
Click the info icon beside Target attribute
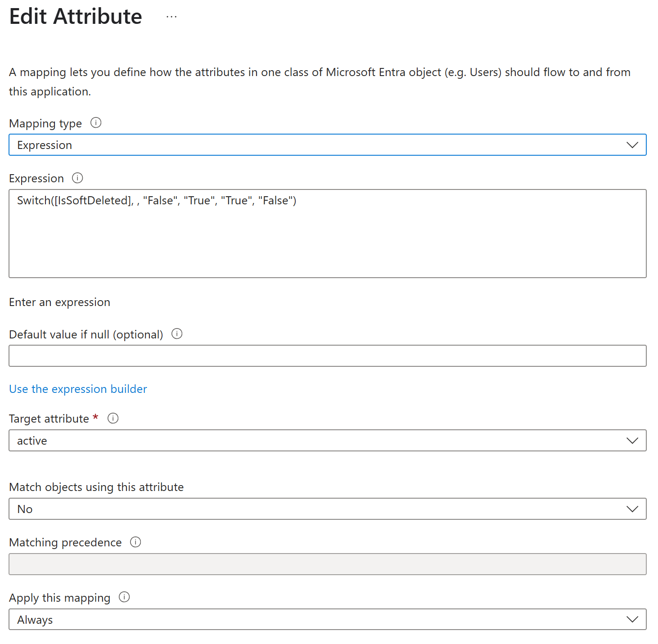click(x=113, y=418)
